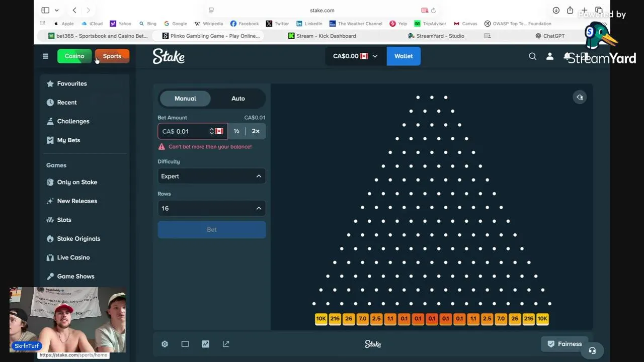Open the hamburger menu beside Casino
This screenshot has height=362, width=644.
(x=45, y=56)
